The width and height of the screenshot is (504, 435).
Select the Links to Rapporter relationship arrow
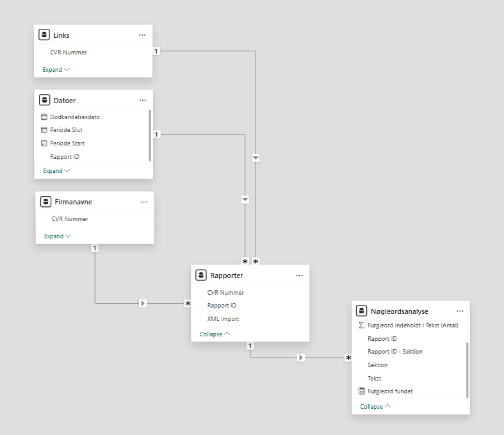[256, 158]
